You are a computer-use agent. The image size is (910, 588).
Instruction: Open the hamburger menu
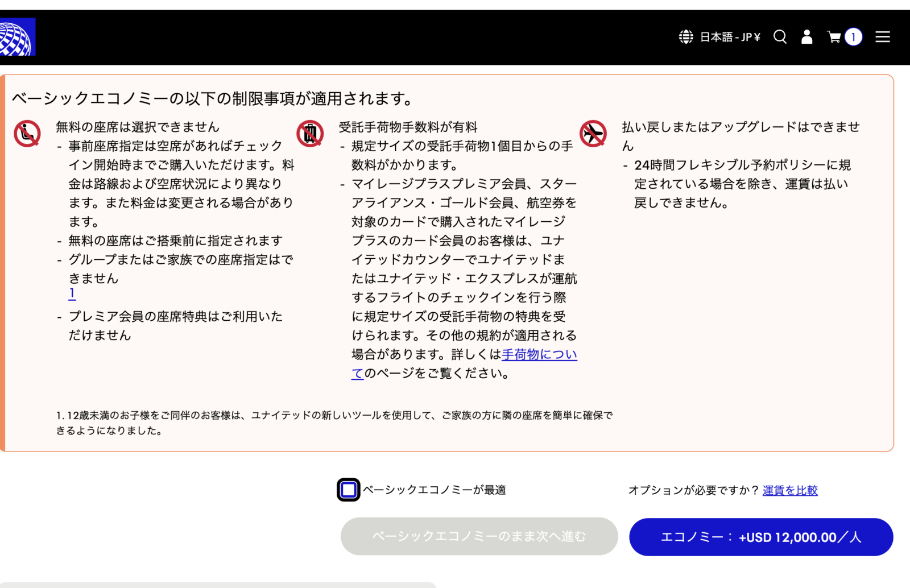883,37
